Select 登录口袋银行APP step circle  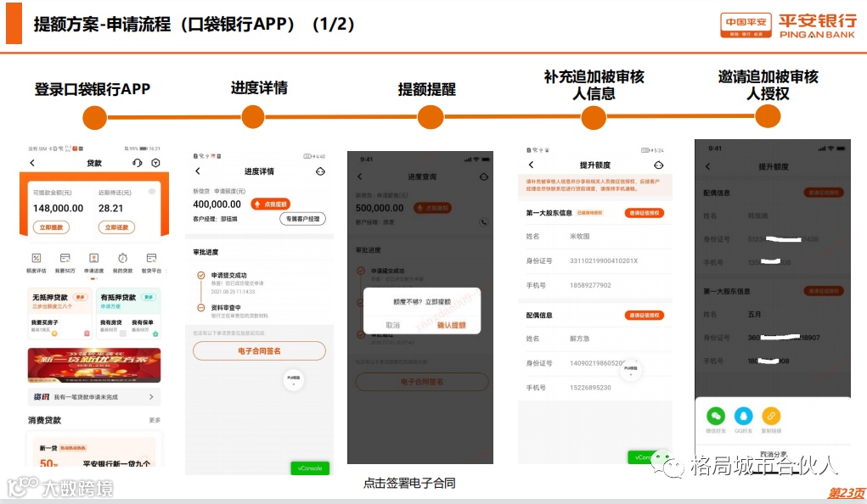[x=94, y=117]
